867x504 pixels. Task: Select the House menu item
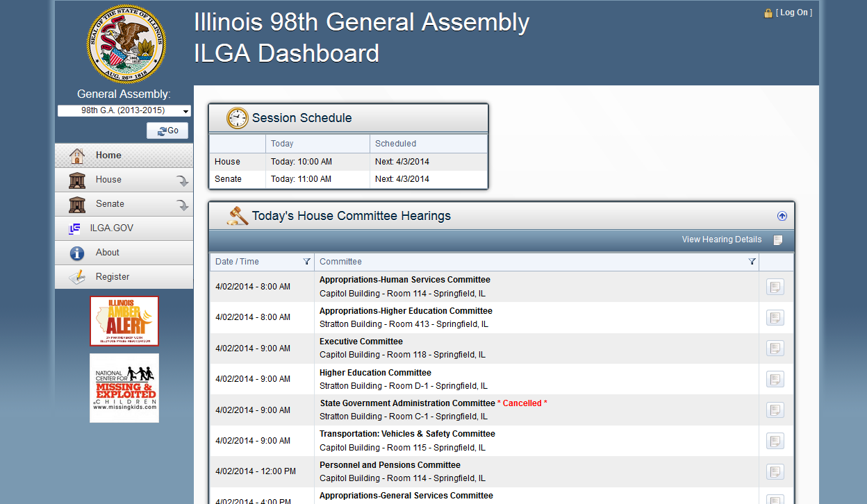pyautogui.click(x=124, y=180)
